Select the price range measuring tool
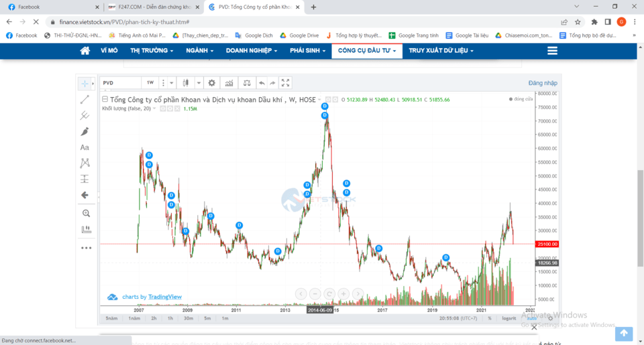644x345 pixels. pos(85,179)
